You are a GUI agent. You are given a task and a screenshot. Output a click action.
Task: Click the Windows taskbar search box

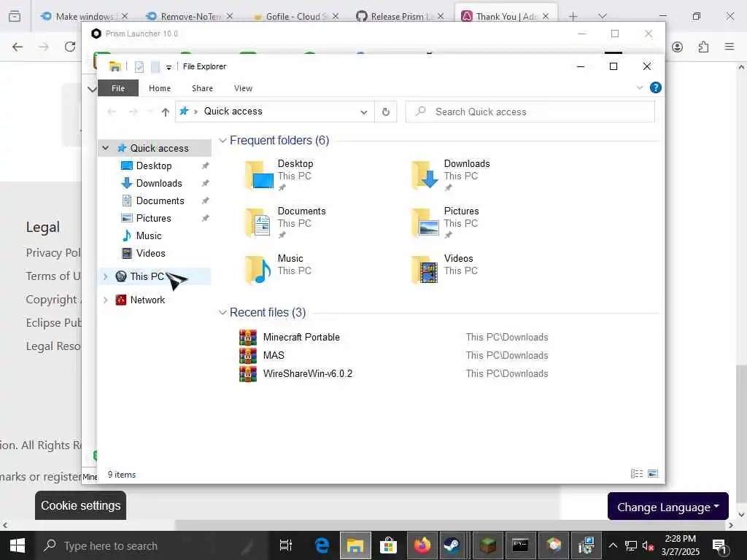click(x=152, y=545)
